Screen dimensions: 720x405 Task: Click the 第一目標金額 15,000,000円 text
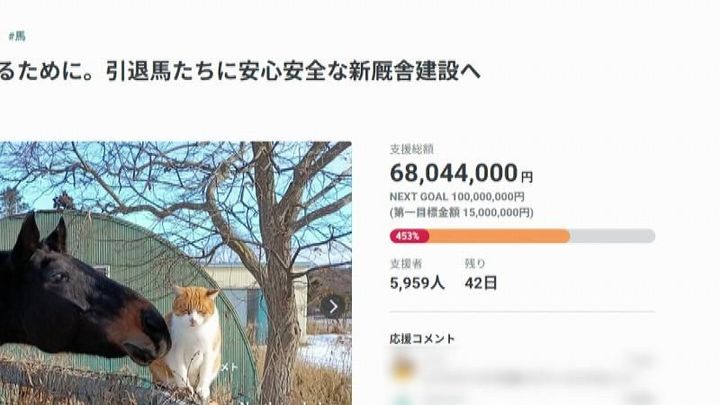461,213
